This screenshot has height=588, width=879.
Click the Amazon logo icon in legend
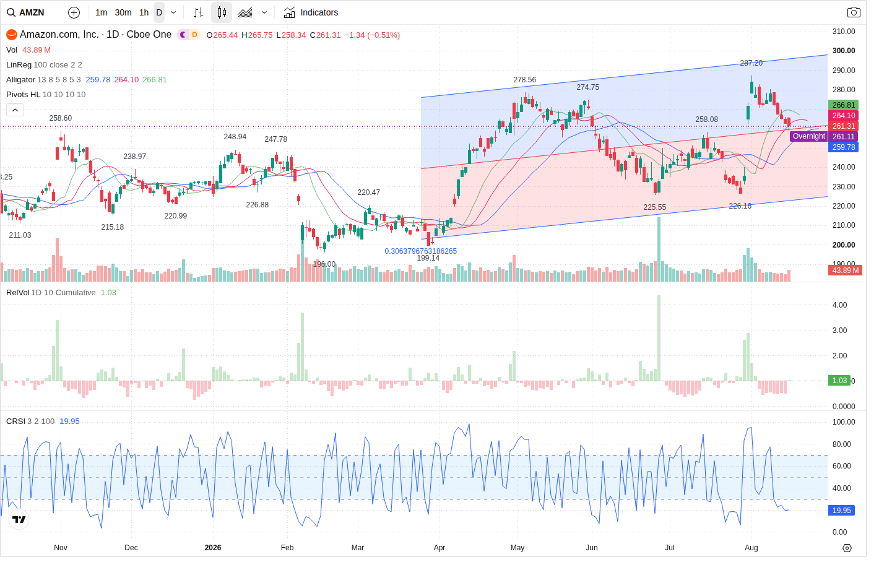[x=12, y=35]
